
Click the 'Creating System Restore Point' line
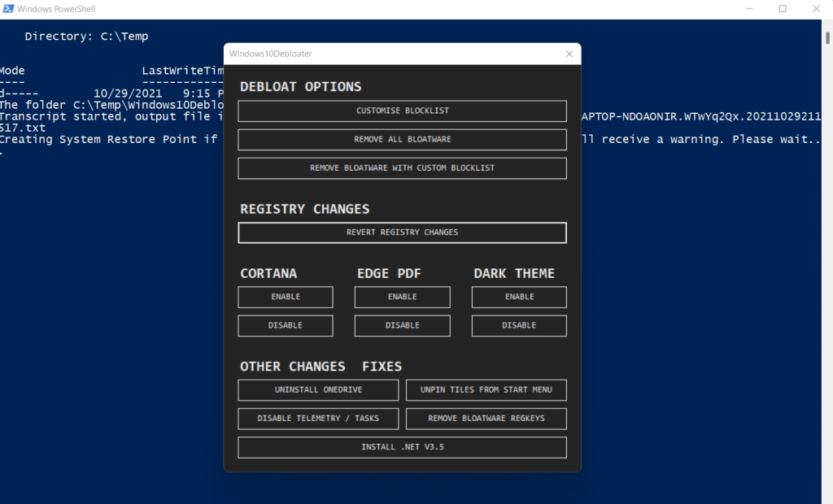(108, 139)
